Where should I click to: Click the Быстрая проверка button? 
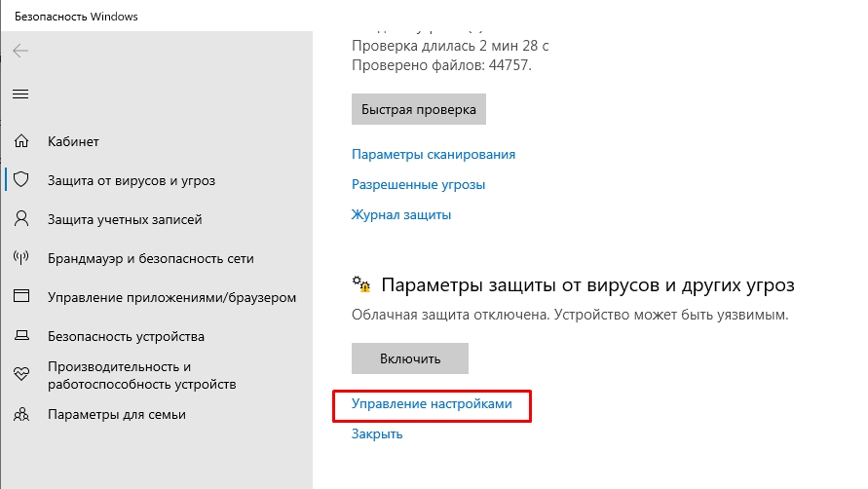(x=419, y=109)
